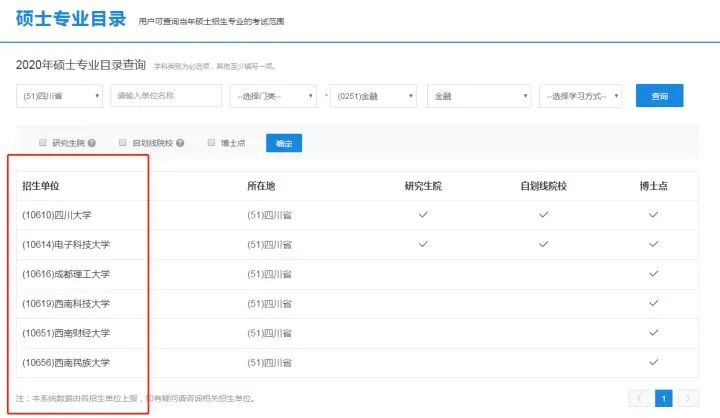The height and width of the screenshot is (418, 720).
Task: Click the help icon beside 研究生院
Action: 92,143
